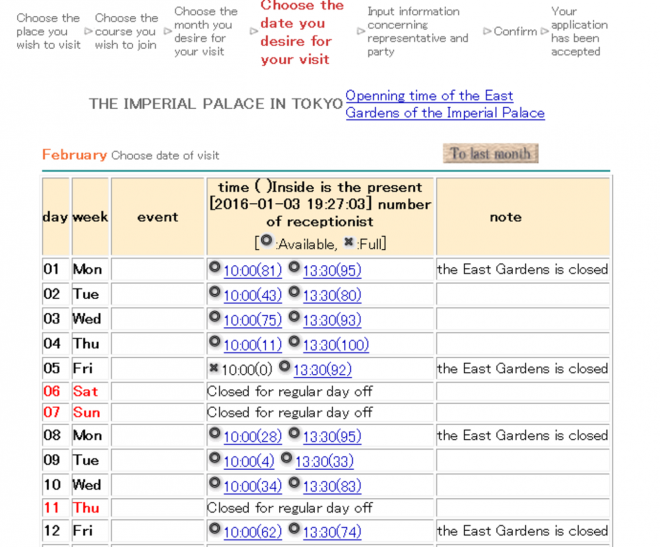
Task: Select 13:30(95) on Monday 08
Action: [x=332, y=436]
